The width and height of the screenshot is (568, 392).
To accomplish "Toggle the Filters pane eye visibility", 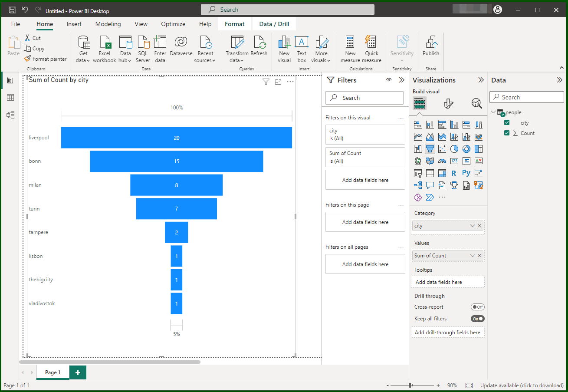I will click(x=389, y=80).
